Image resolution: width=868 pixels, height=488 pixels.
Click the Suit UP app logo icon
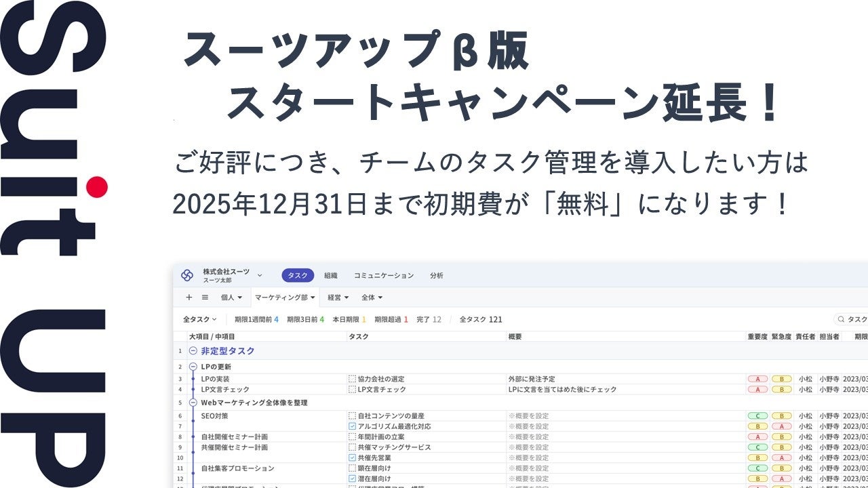(x=187, y=274)
